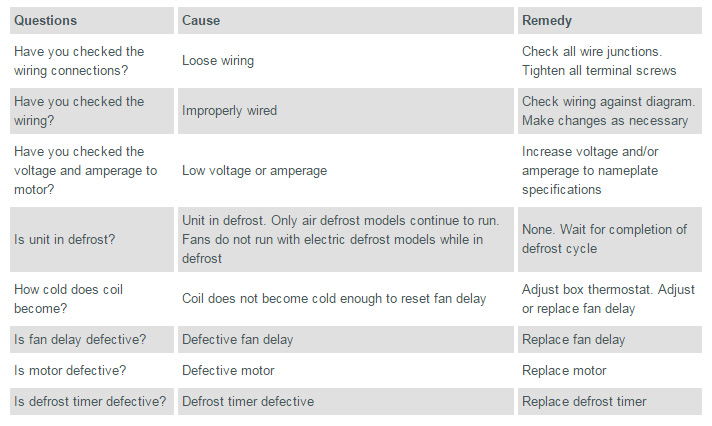Click the Remedy column header
Screen dimensions: 712x426
coord(547,20)
